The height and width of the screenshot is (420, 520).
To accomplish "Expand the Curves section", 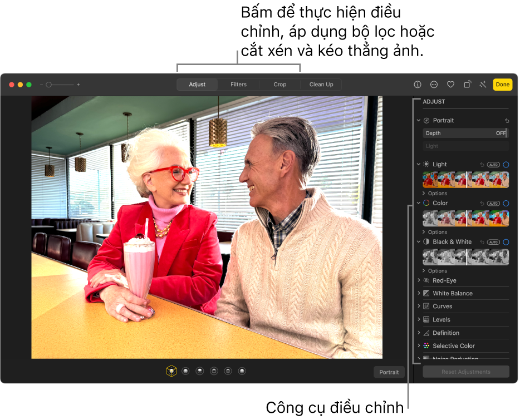I will 419,306.
